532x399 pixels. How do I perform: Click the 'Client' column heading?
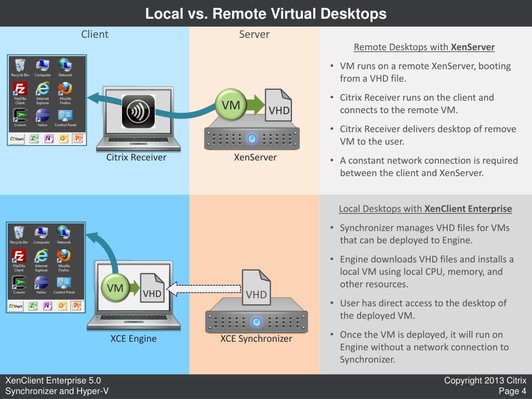95,34
